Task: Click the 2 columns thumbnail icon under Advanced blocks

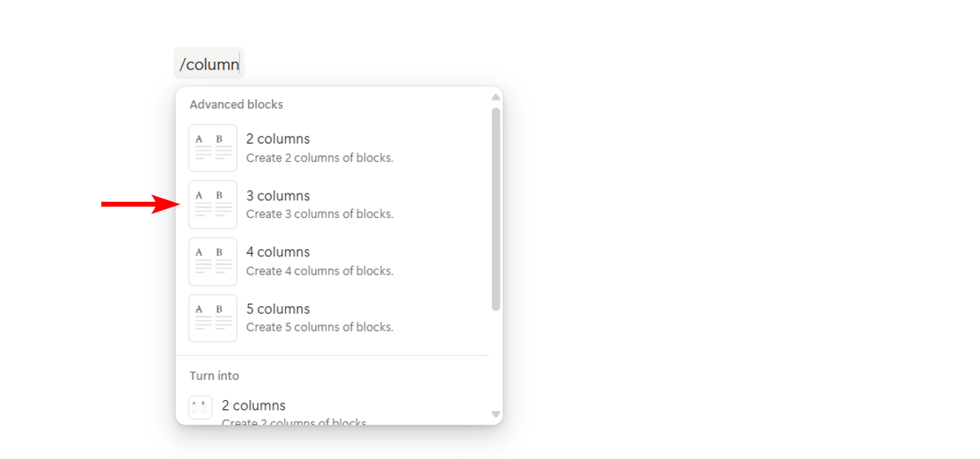Action: 212,148
